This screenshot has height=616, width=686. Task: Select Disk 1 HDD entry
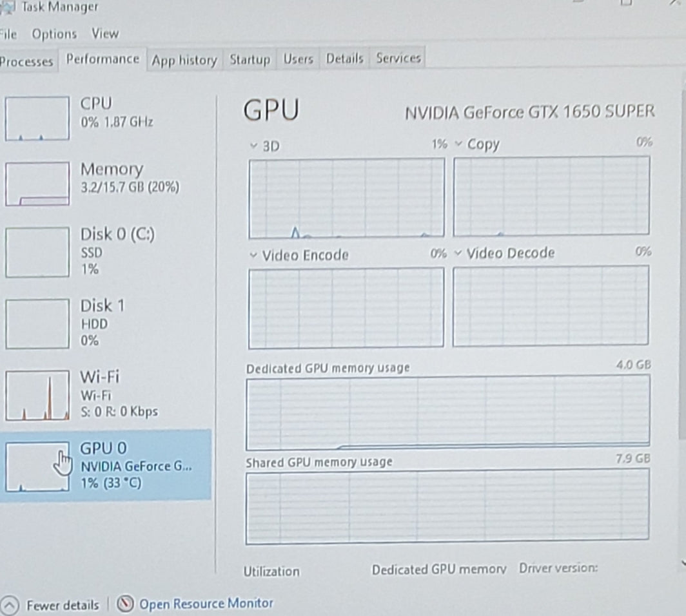point(106,323)
